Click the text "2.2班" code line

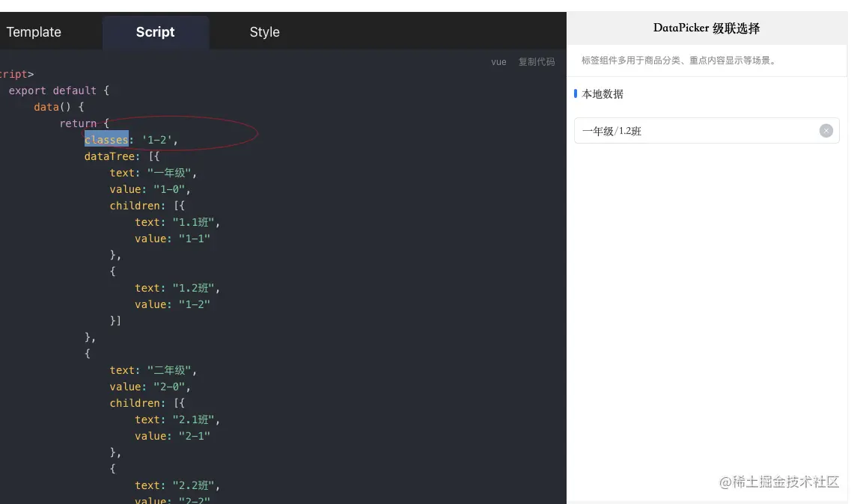pyautogui.click(x=177, y=485)
